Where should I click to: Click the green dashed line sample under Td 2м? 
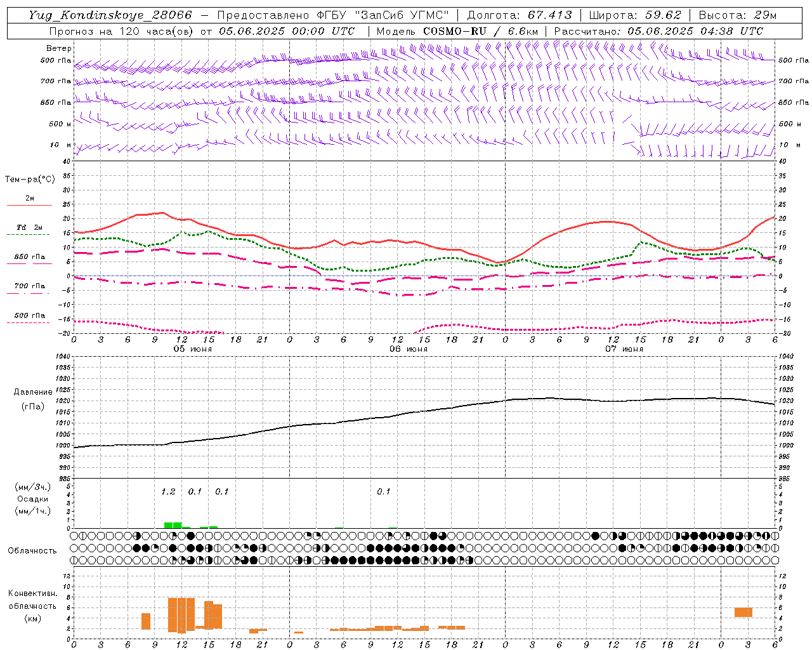click(28, 235)
